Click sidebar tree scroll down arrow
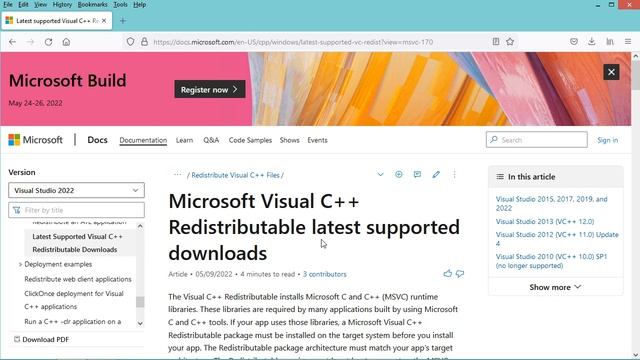This screenshot has width=640, height=360. pyautogui.click(x=140, y=323)
